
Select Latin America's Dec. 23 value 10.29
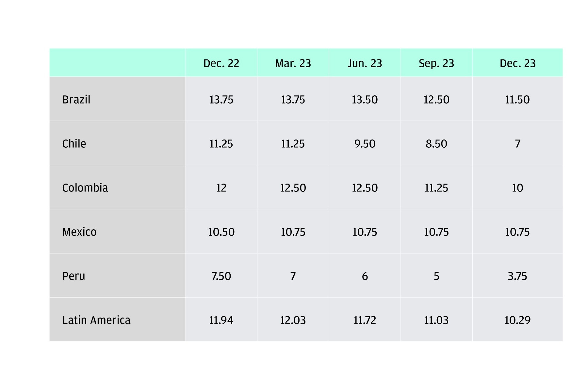click(517, 320)
